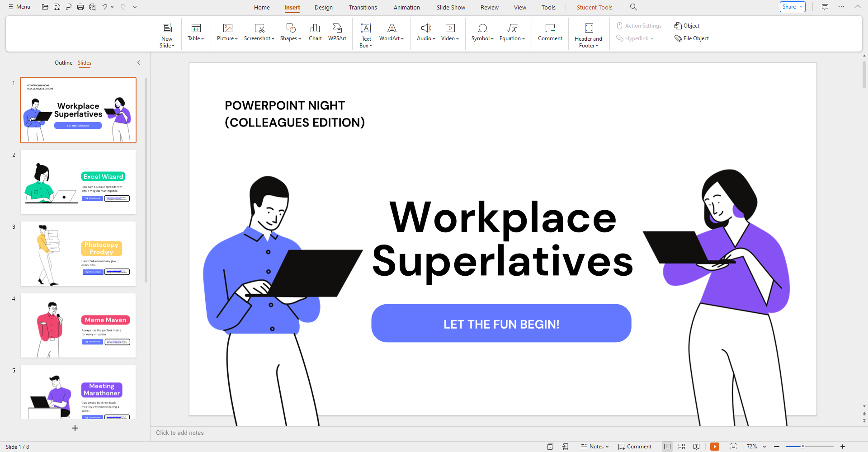Select the Meme Maven slide thumbnail
This screenshot has width=868, height=452.
click(78, 325)
